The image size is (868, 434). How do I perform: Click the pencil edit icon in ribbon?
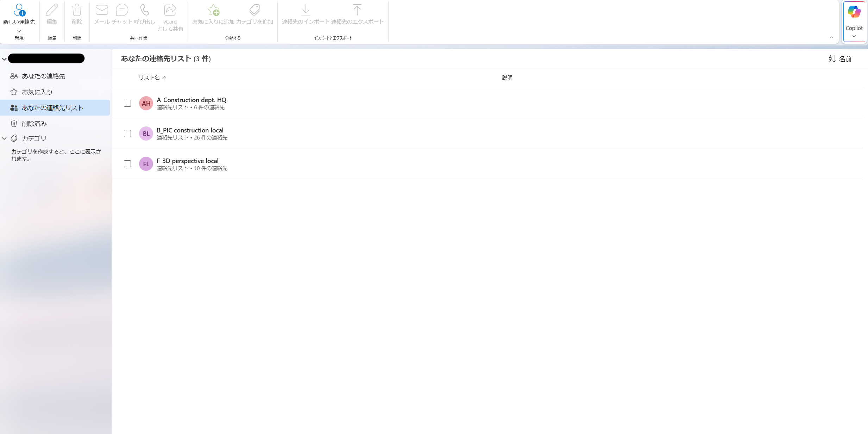(52, 10)
